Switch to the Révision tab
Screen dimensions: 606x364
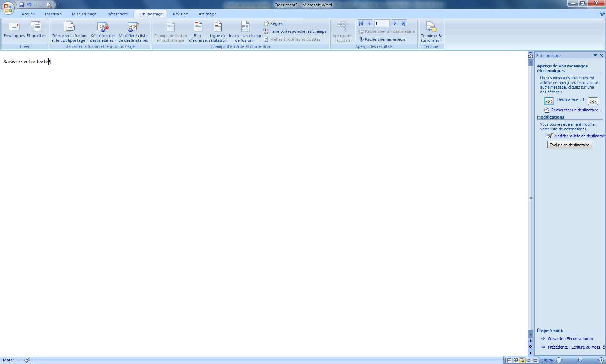pyautogui.click(x=180, y=14)
